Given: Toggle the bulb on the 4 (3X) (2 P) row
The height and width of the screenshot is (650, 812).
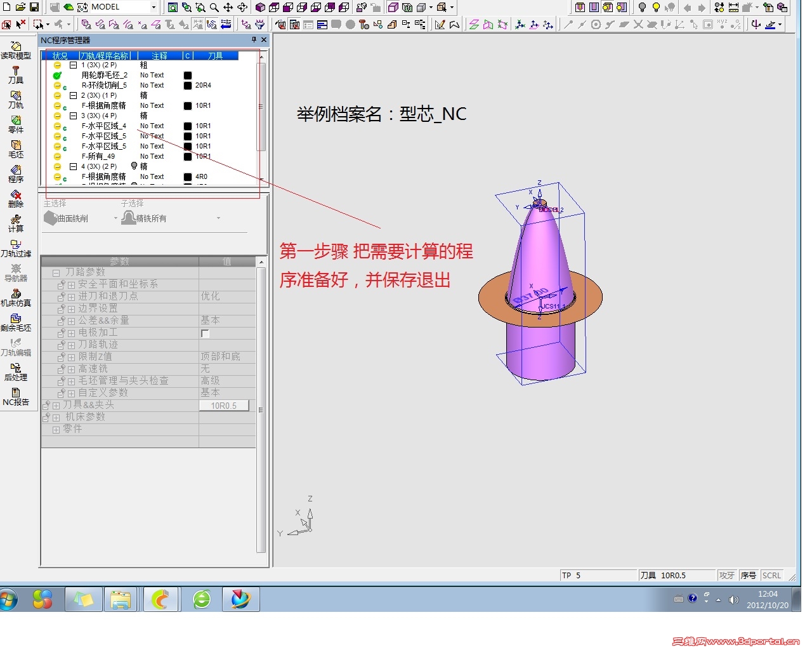Looking at the screenshot, I should 134,166.
